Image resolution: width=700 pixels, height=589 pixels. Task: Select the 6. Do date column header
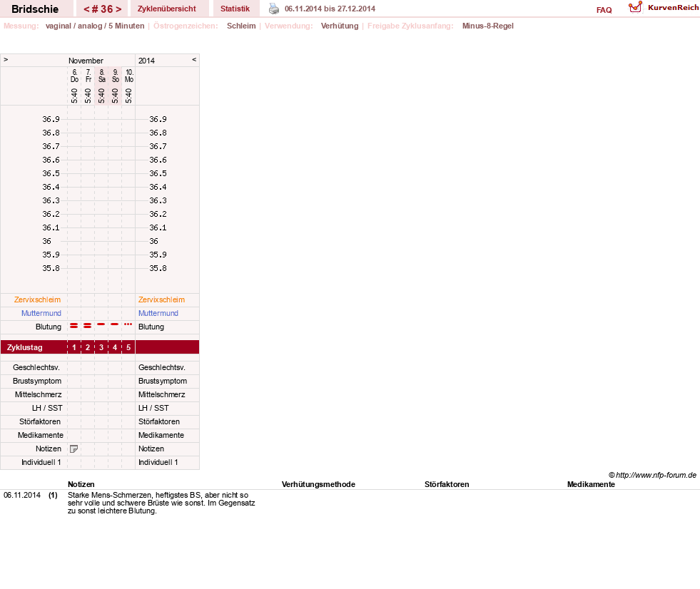(74, 76)
